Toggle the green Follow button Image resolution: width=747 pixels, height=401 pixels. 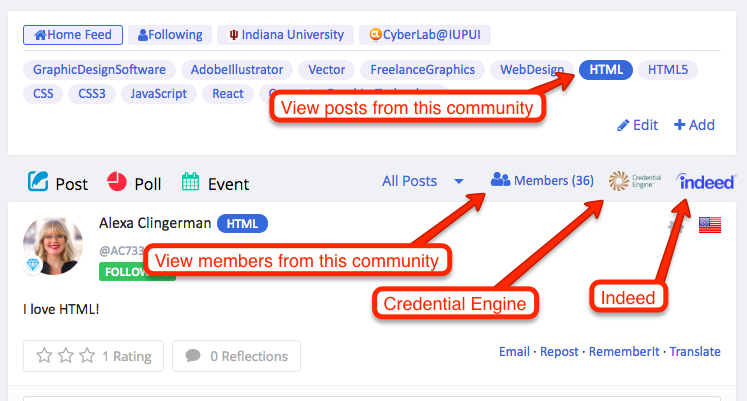137,272
